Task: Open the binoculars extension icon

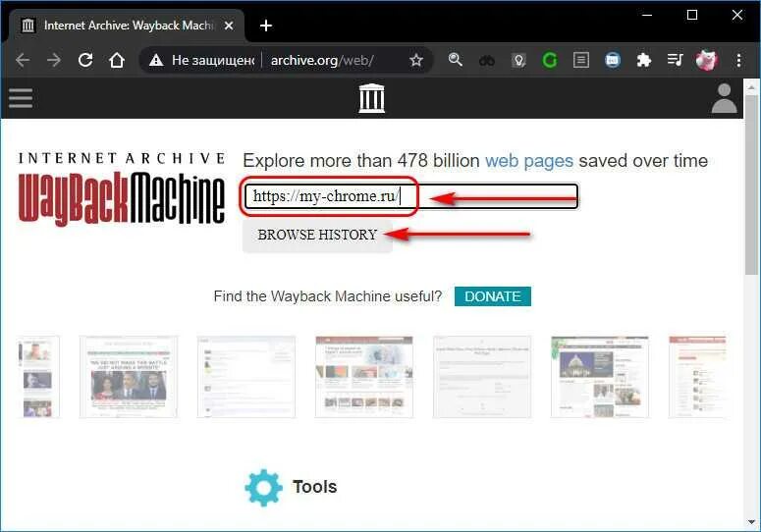Action: click(487, 61)
